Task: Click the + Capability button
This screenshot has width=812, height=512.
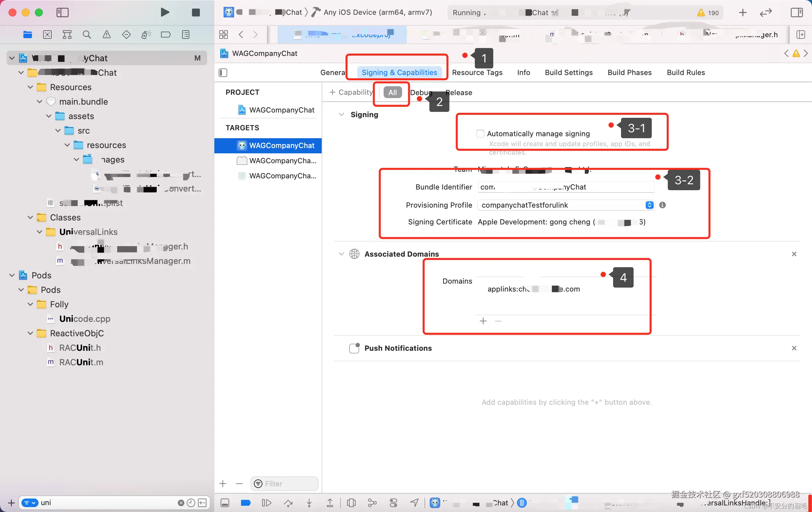Action: click(x=351, y=92)
